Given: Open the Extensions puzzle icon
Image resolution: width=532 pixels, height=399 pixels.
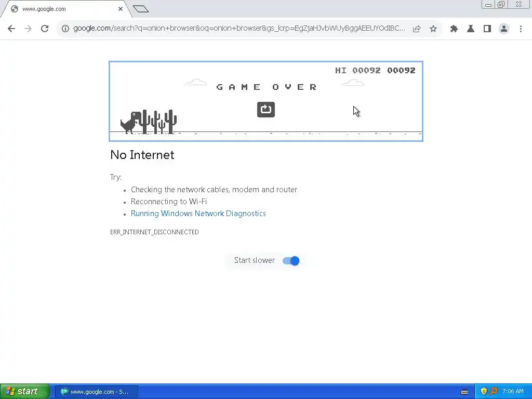Looking at the screenshot, I should [x=454, y=29].
